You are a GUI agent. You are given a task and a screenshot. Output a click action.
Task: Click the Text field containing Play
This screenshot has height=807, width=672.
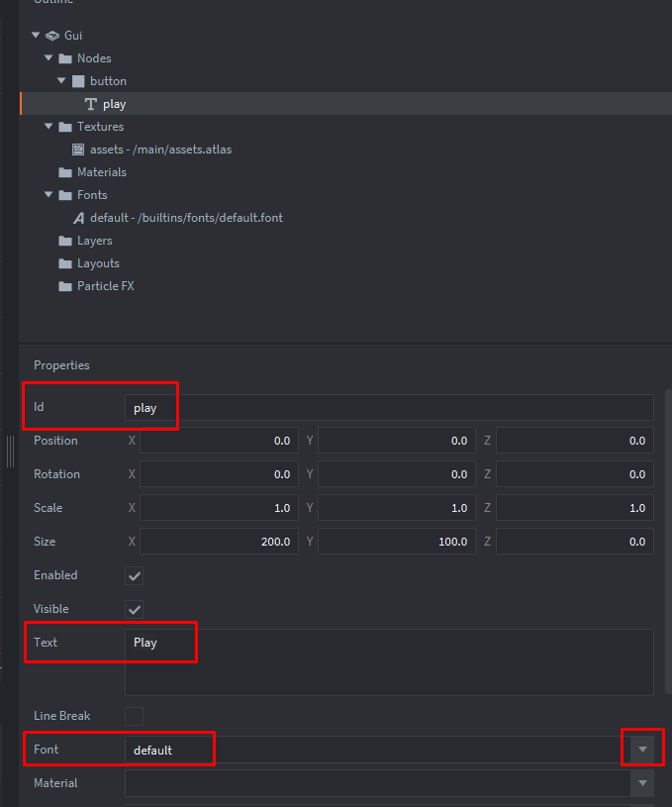pos(389,661)
